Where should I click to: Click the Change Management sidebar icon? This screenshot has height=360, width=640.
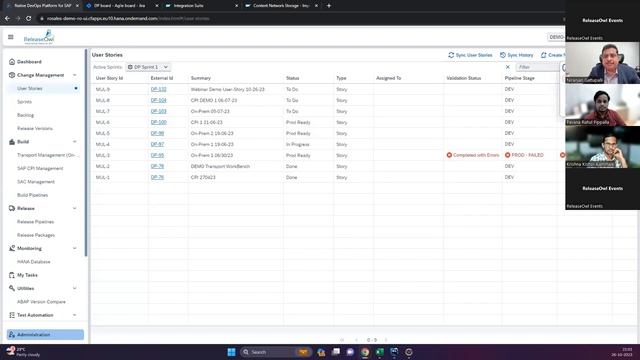point(12,75)
